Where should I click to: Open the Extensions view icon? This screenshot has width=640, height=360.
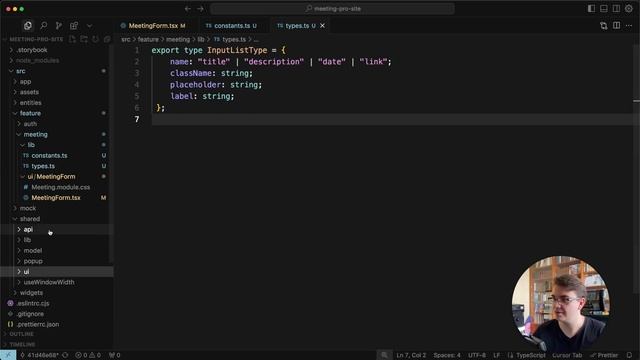coord(74,26)
